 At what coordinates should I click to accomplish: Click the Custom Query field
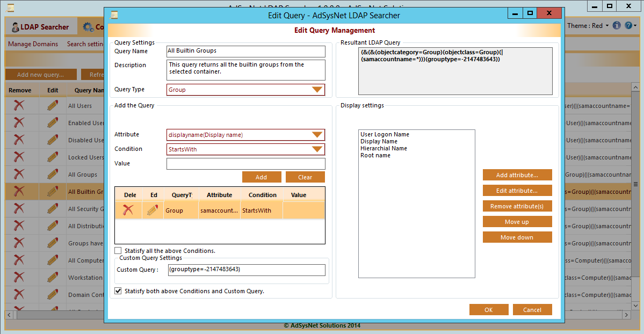[247, 270]
